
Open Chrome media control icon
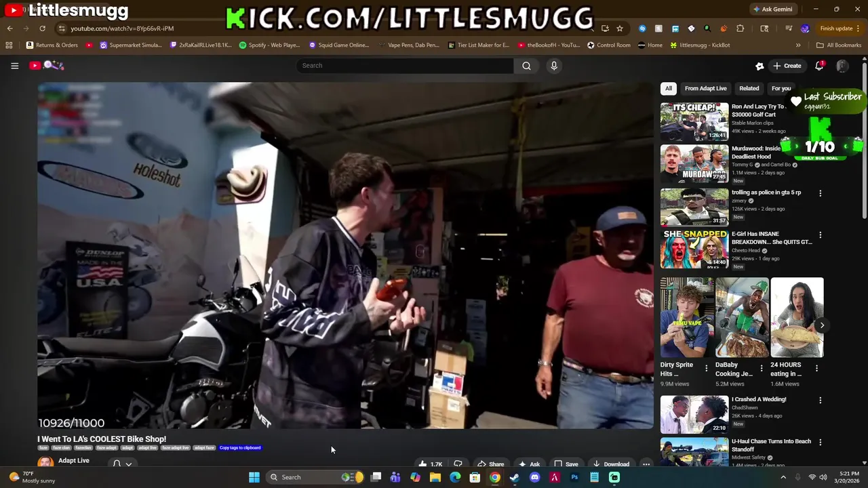click(789, 28)
